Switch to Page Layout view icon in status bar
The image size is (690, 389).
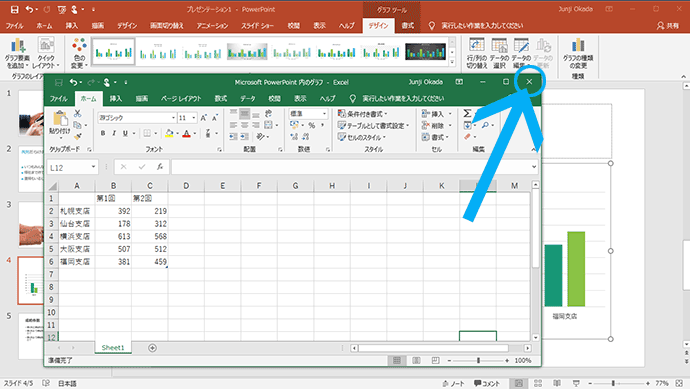pos(416,360)
